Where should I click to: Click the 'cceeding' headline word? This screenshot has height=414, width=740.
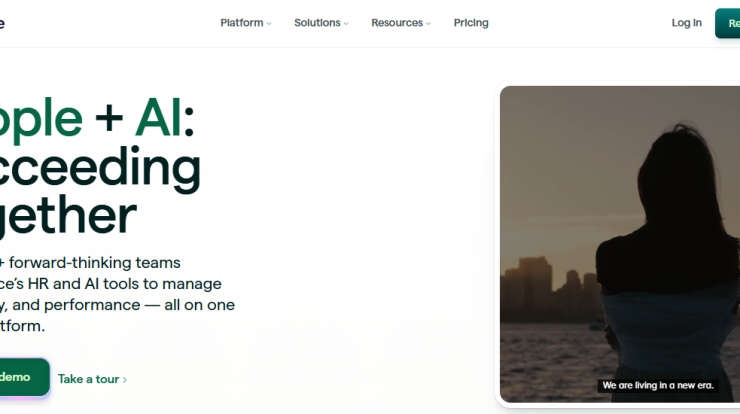[x=100, y=168]
